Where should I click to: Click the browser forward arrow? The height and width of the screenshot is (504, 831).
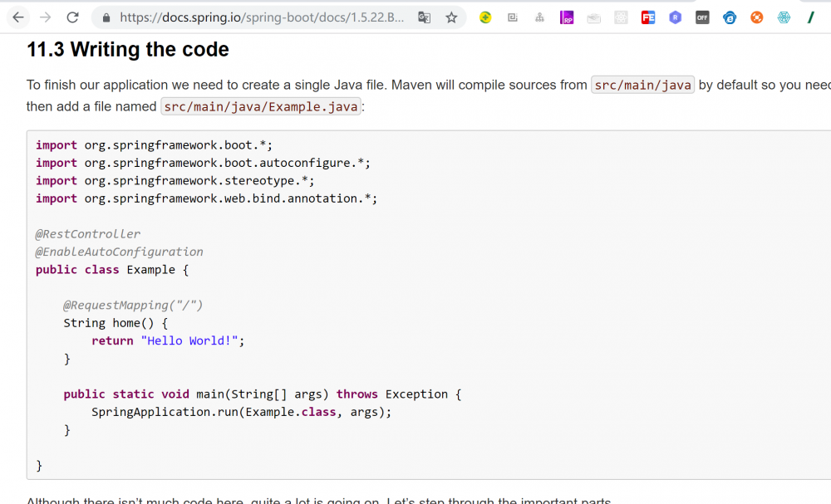pyautogui.click(x=46, y=17)
